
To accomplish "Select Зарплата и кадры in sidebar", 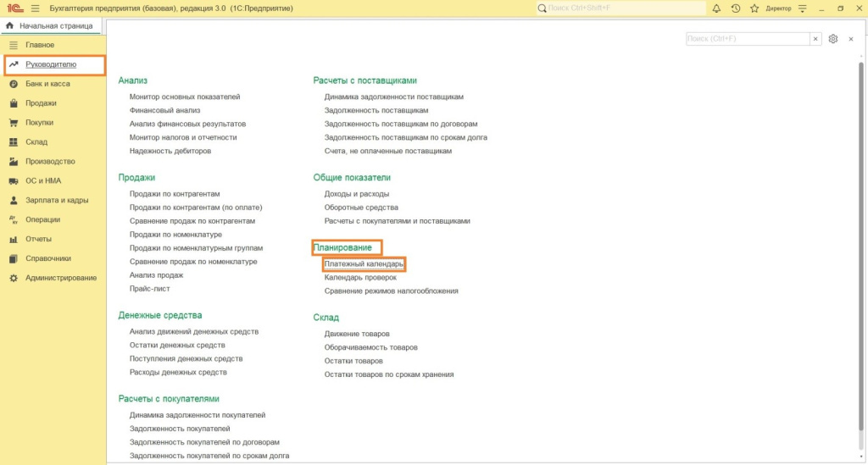I will [x=57, y=201].
